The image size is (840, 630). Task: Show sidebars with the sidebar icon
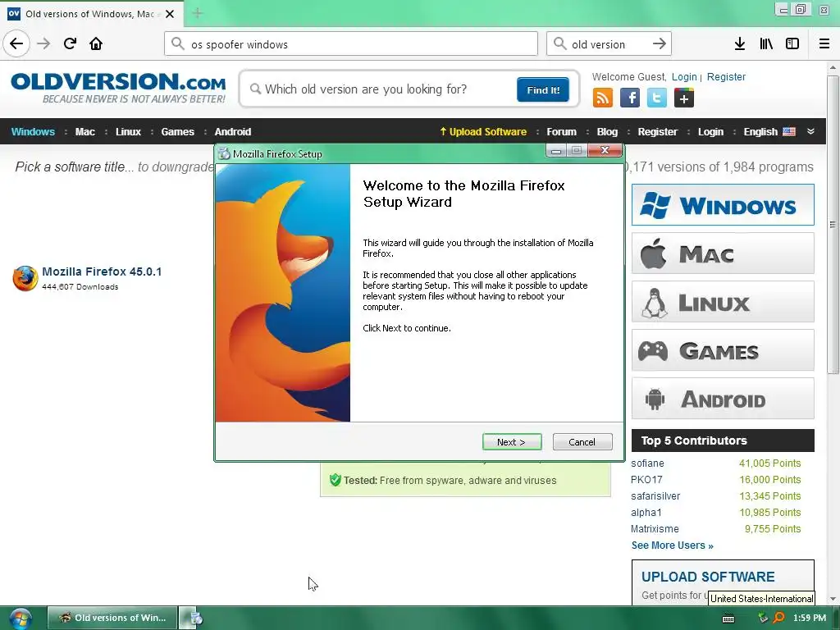point(792,43)
